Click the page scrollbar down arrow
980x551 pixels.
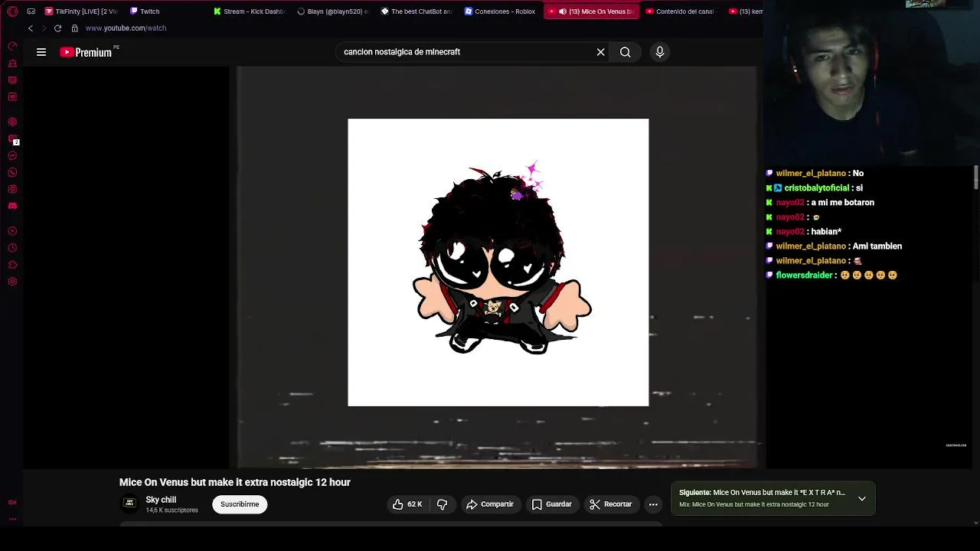[976, 523]
